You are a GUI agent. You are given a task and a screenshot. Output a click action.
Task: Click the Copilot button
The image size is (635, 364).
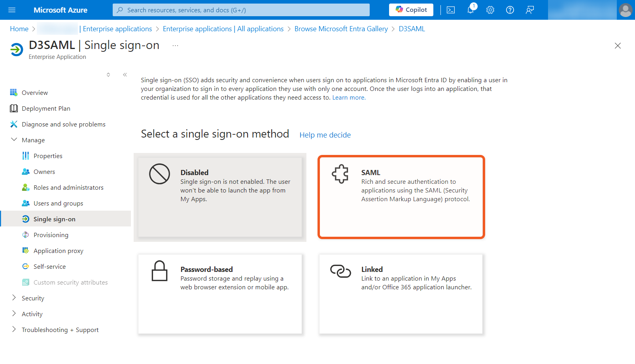coord(411,10)
